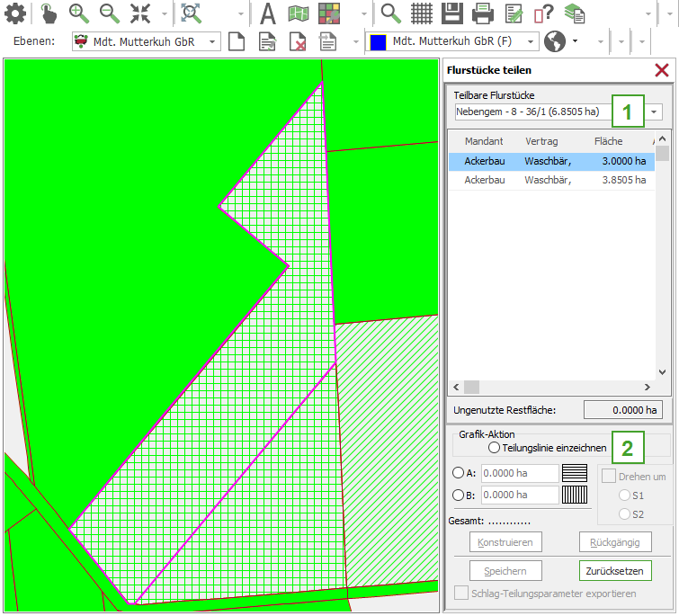Open the settings gear icon
679x616 pixels.
(x=15, y=13)
